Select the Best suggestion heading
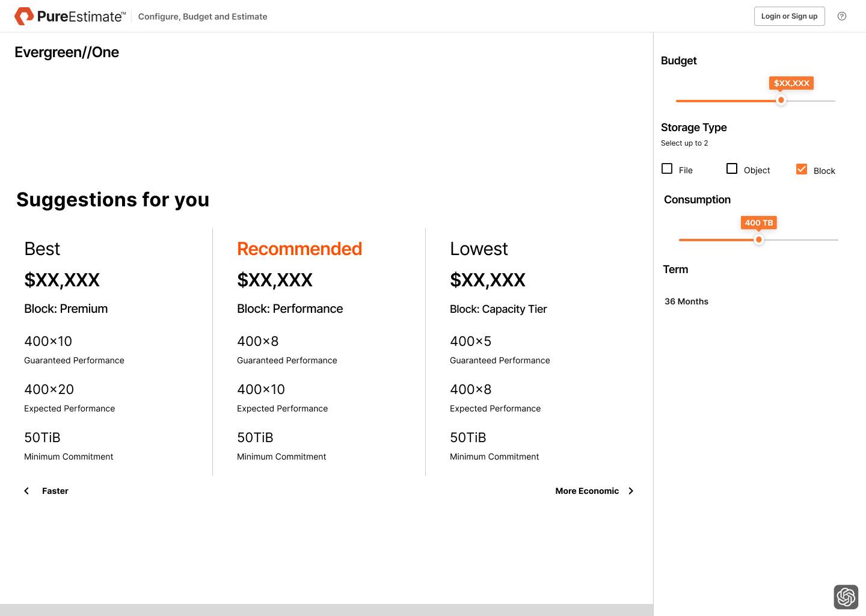The width and height of the screenshot is (866, 616). (x=42, y=249)
